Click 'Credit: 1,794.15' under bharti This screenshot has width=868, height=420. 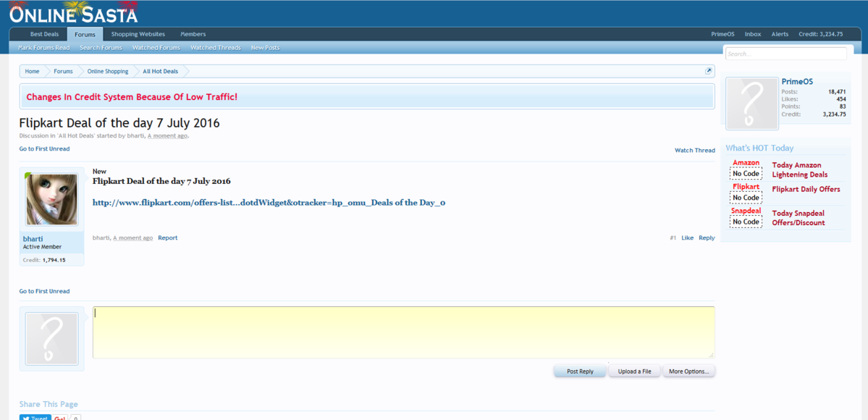[x=44, y=260]
